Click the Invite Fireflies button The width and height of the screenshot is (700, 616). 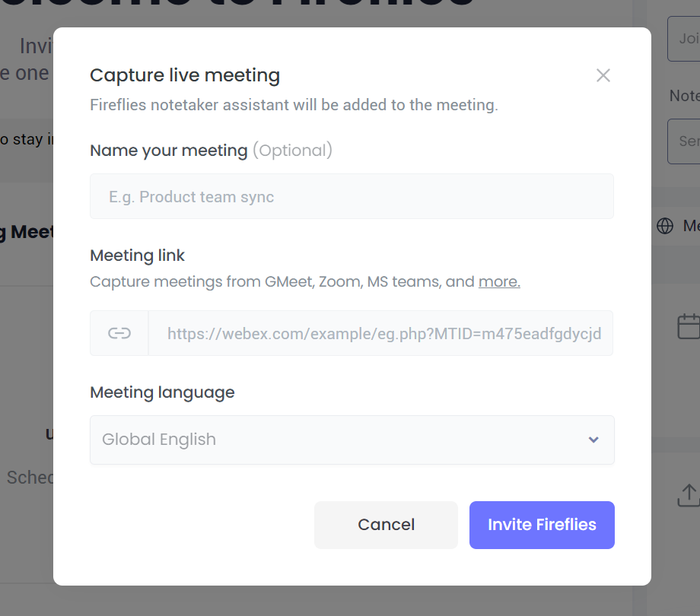click(x=541, y=525)
